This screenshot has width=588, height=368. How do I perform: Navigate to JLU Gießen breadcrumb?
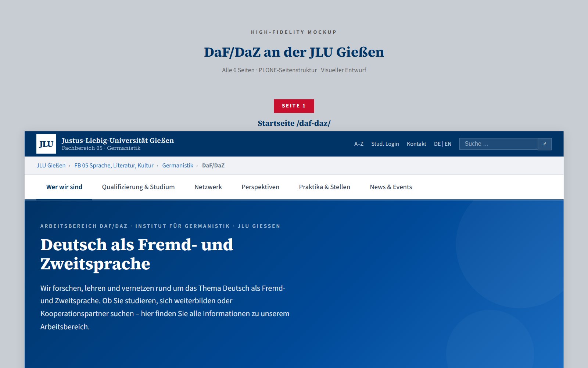coord(51,166)
